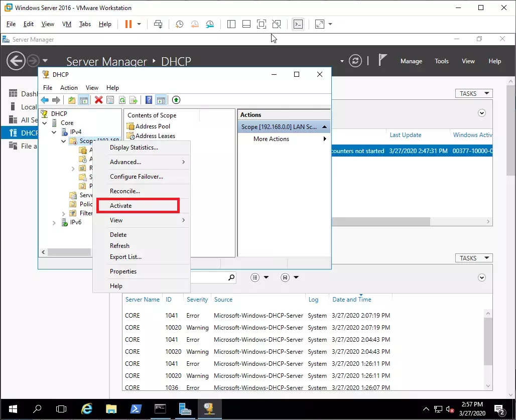Click the DHCP console back arrow icon
516x420 pixels.
pos(45,100)
